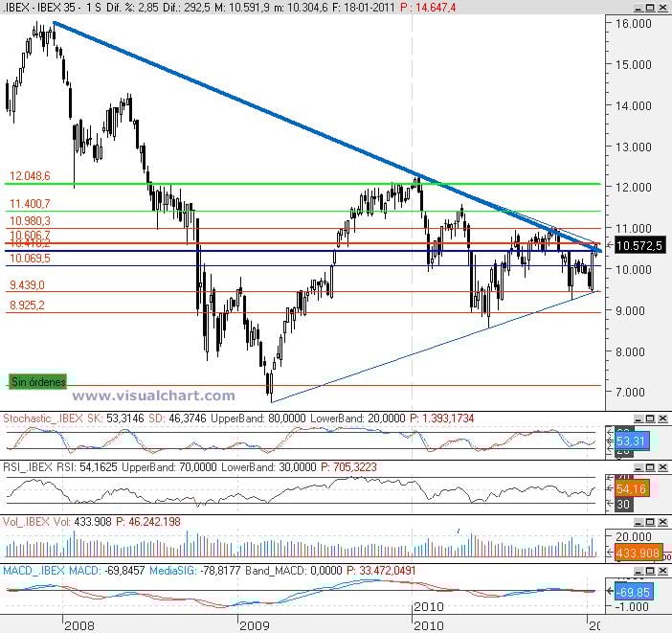Screen dimensions: 672x633
Task: Click the RSI lower band tag 30
Action: pos(623,504)
